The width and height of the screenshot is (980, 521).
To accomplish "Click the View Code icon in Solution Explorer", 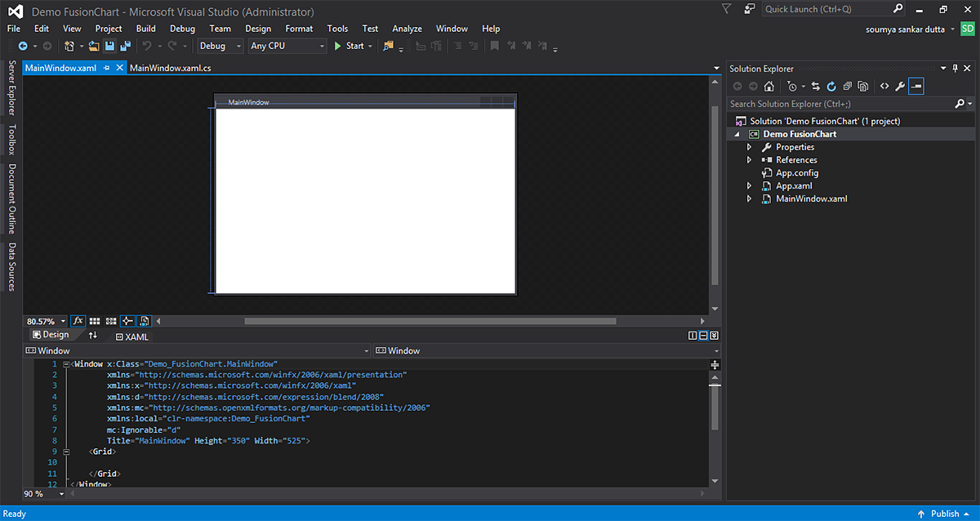I will point(884,86).
